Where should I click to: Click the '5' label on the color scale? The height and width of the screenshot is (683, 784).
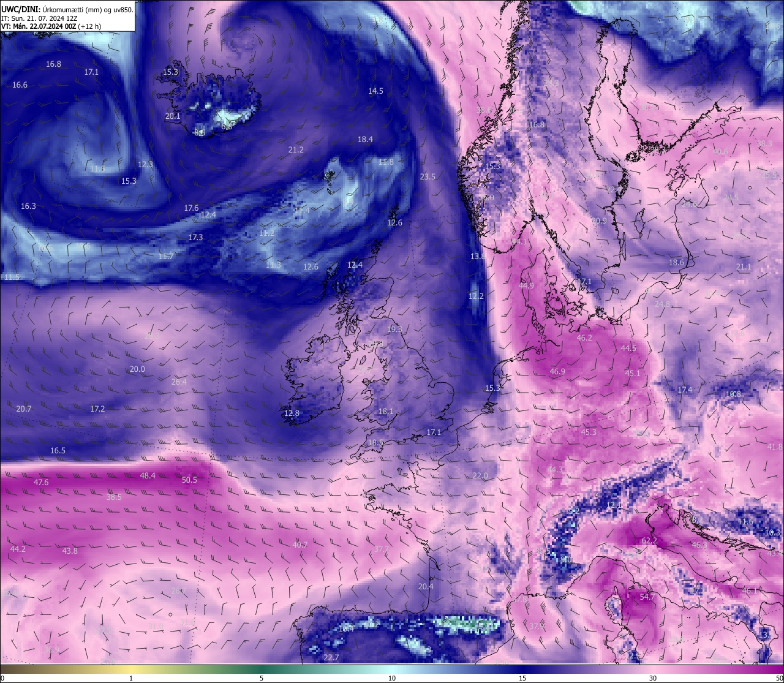[x=262, y=678]
